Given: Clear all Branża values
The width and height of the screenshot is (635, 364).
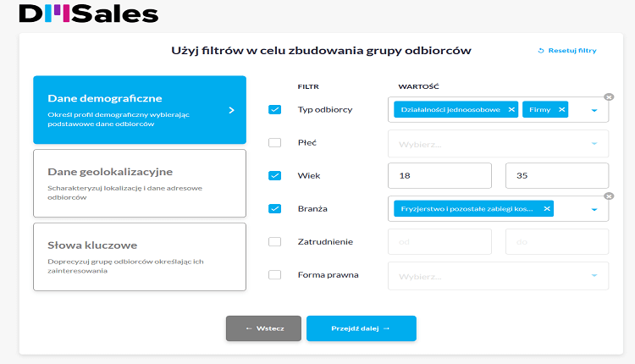Looking at the screenshot, I should [x=609, y=196].
